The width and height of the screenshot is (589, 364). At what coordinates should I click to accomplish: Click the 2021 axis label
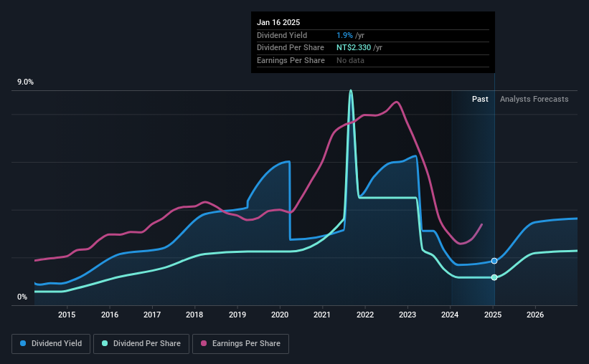pos(322,315)
